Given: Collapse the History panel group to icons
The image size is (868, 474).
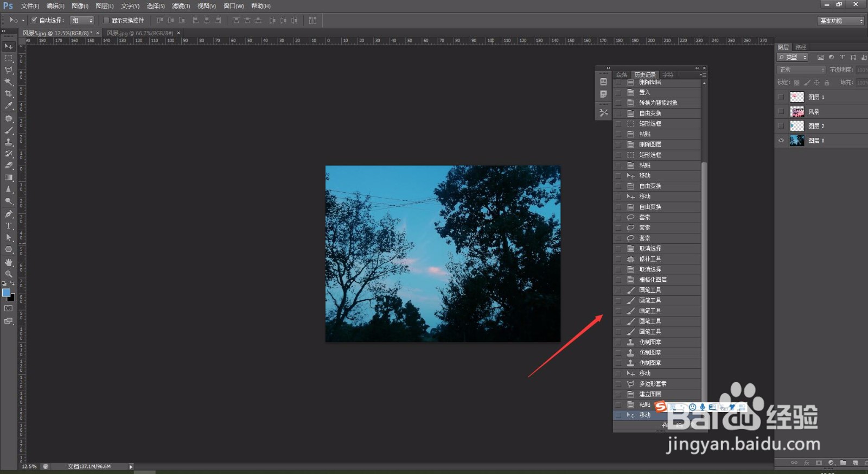Looking at the screenshot, I should (x=697, y=68).
